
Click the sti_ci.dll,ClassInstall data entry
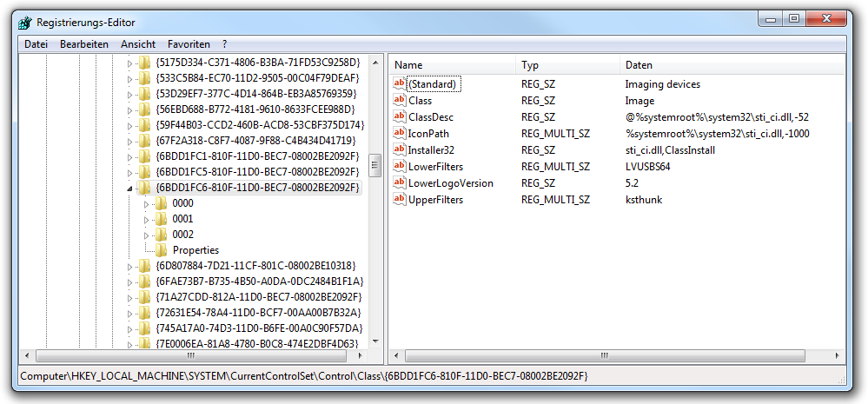[x=670, y=150]
